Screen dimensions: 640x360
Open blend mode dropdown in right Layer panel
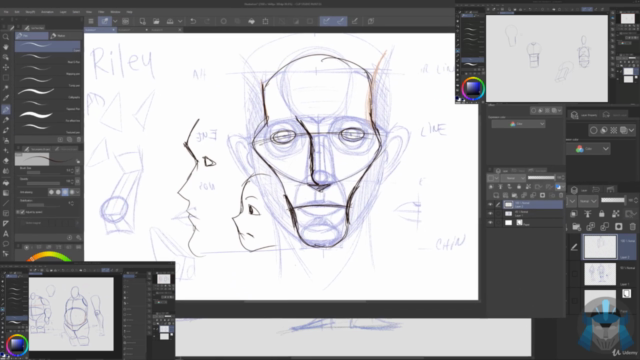[588, 201]
